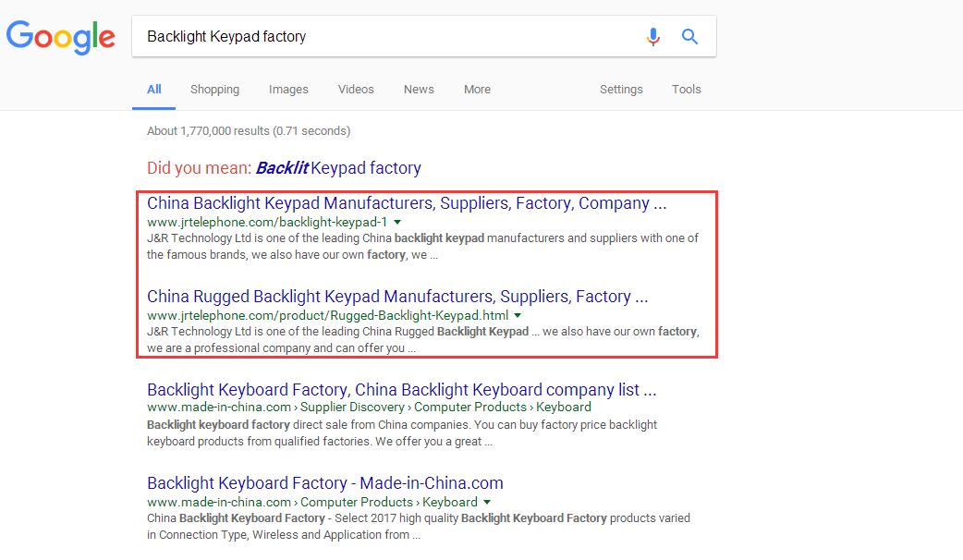Open "China Rugged Backlight Keypad Manufacturers" result
Screen dimensions: 963x560
(x=397, y=297)
